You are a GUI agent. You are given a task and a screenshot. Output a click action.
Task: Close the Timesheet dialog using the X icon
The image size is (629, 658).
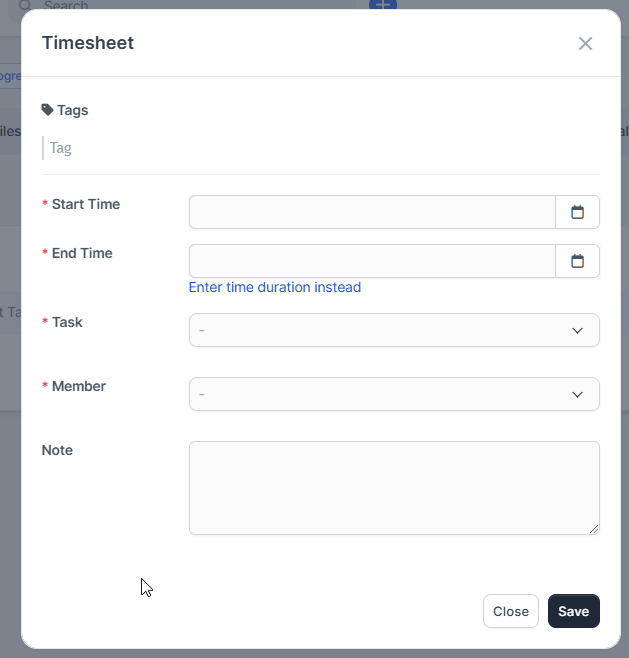click(585, 43)
